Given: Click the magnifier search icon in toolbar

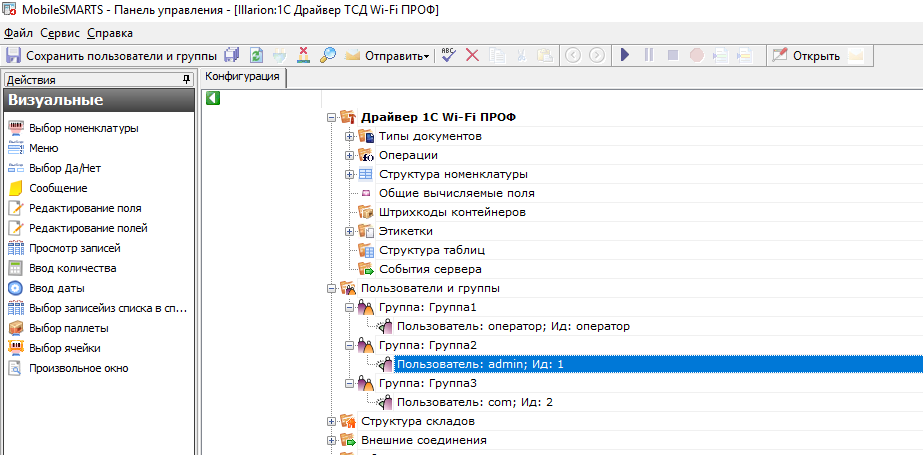Looking at the screenshot, I should click(328, 56).
